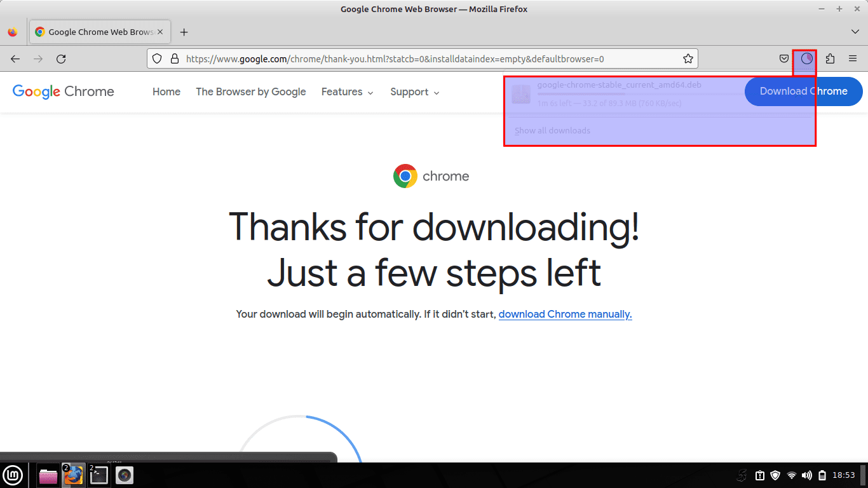Click Show all downloads
Image resolution: width=868 pixels, height=488 pixels.
click(660, 130)
